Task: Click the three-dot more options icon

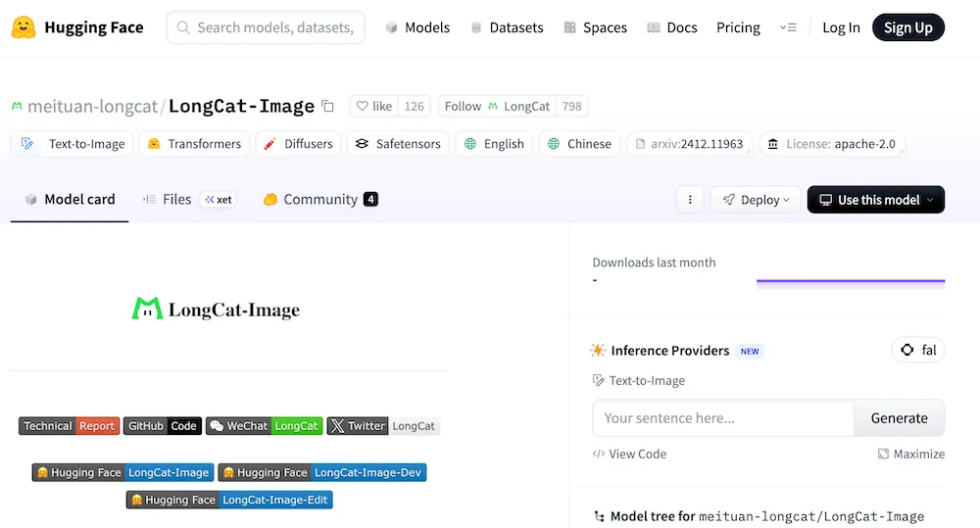Action: point(690,200)
